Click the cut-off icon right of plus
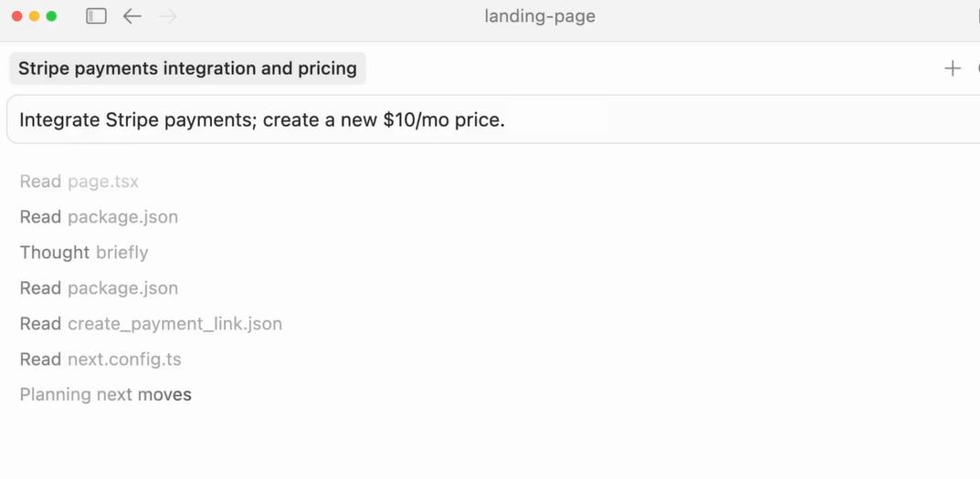 [x=977, y=68]
